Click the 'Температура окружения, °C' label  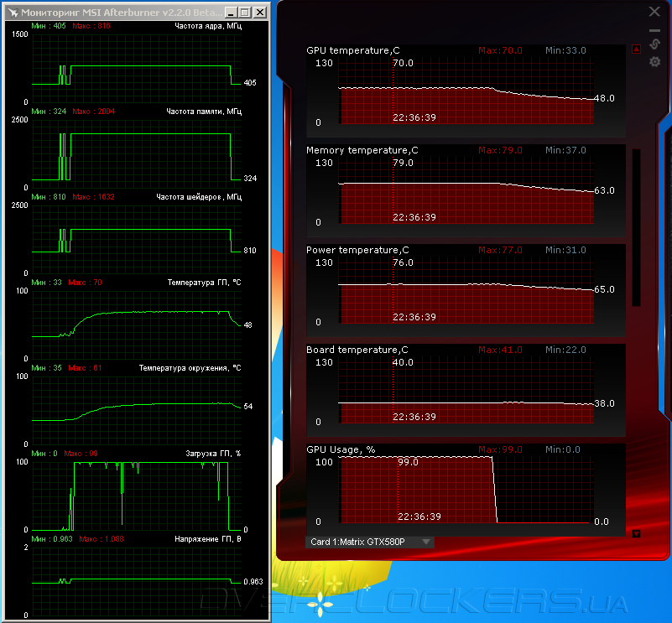point(190,368)
